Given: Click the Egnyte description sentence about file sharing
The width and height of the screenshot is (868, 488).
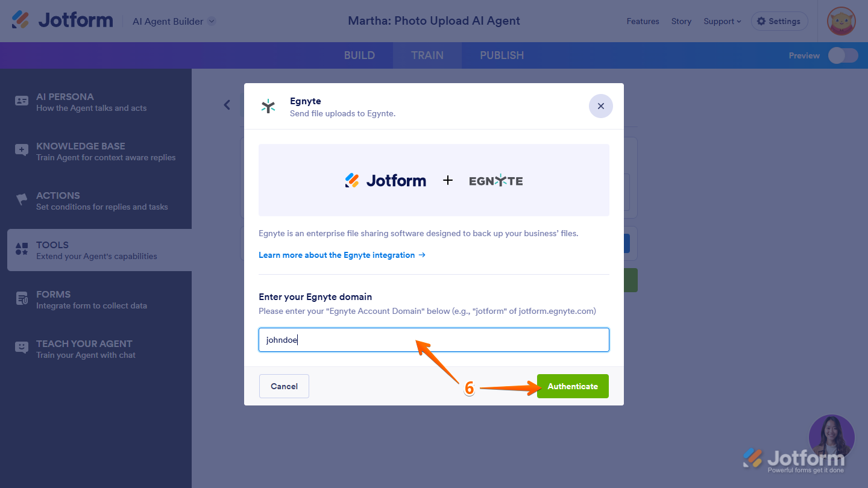Looking at the screenshot, I should pos(418,233).
